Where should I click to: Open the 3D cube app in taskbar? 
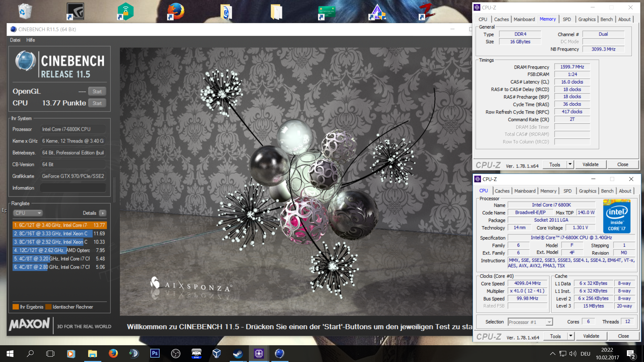(217, 354)
